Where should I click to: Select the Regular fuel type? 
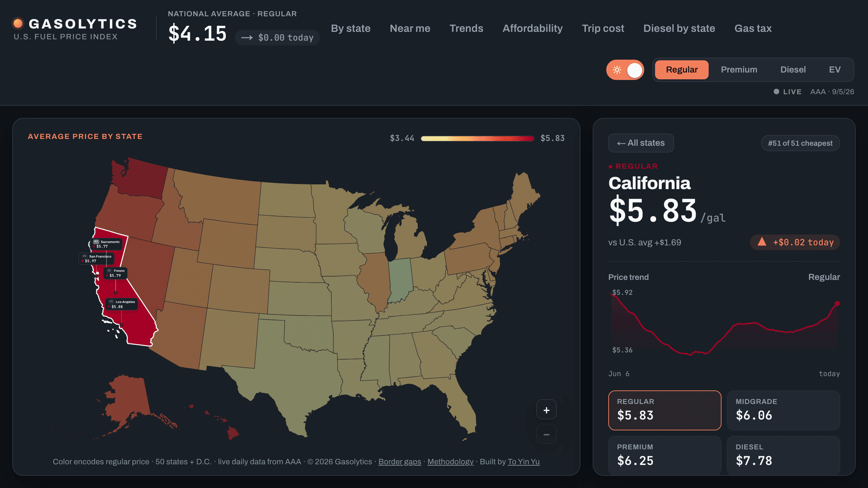pos(682,70)
